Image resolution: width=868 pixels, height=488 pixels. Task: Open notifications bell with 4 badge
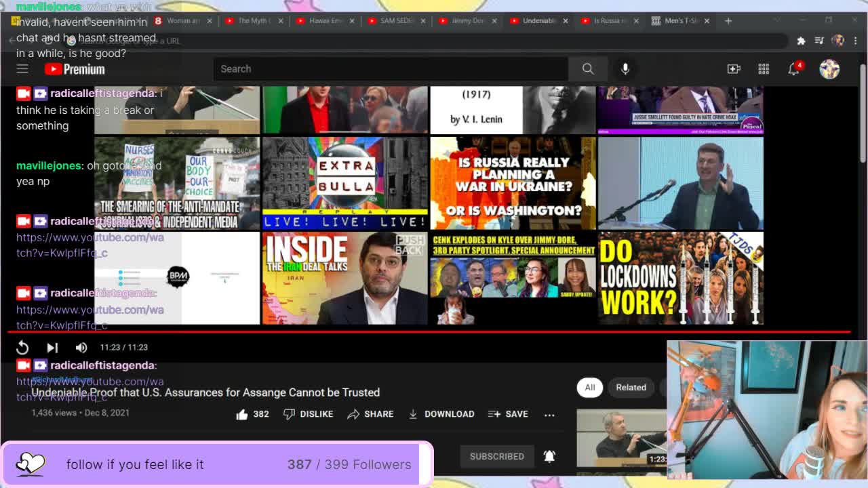click(x=794, y=68)
